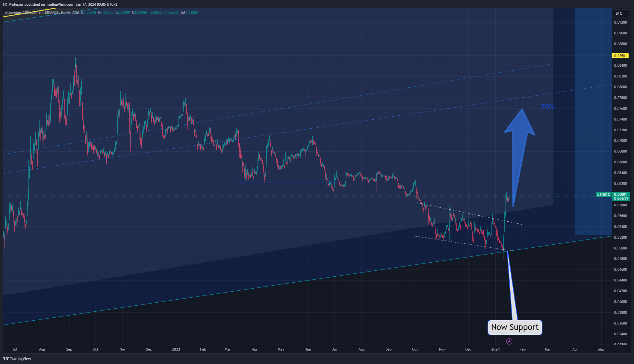Click the low value L0.05909
The image size is (634, 364).
[x=122, y=13]
